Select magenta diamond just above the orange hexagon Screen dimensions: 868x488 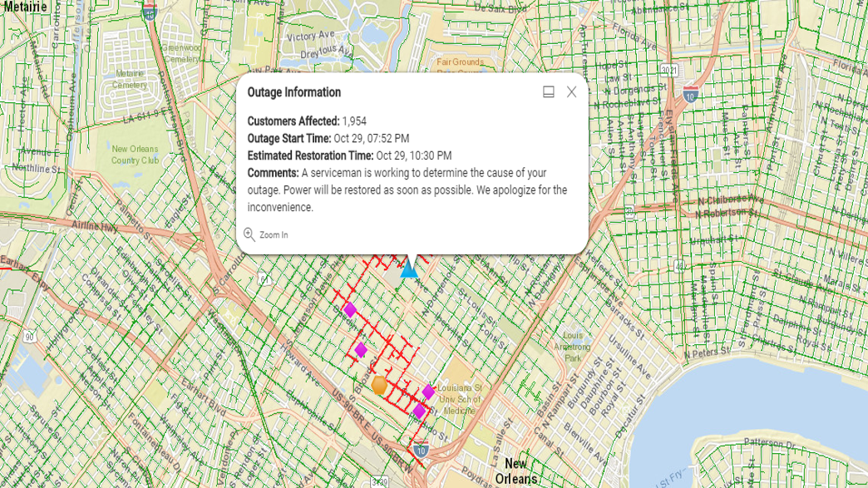361,350
